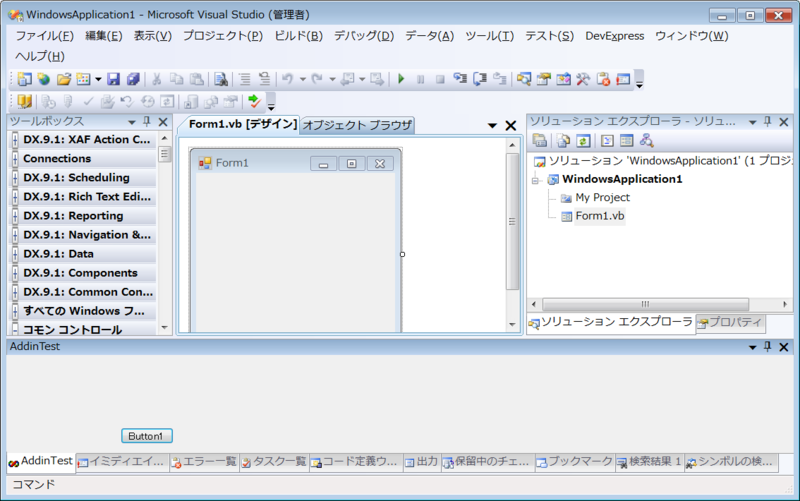Select My Project in Solution Explorer
This screenshot has height=501, width=800.
point(602,197)
